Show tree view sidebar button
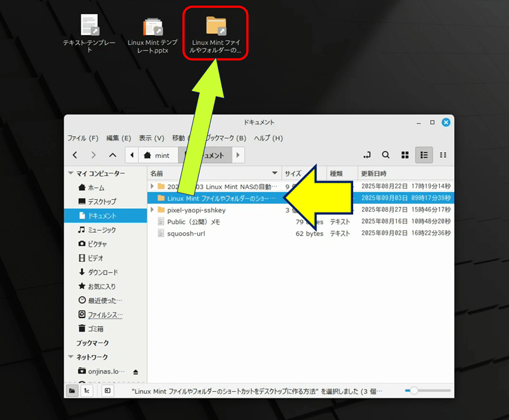 pyautogui.click(x=87, y=391)
